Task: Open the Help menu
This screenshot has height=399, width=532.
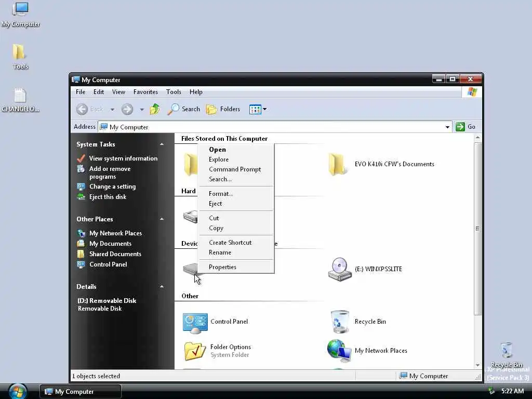Action: click(x=196, y=92)
